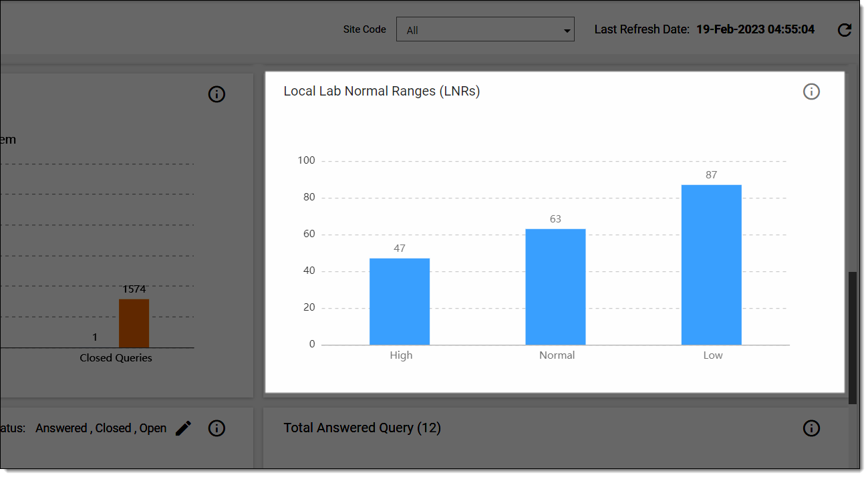Click the Low axis label
The image size is (868, 477).
[713, 355]
